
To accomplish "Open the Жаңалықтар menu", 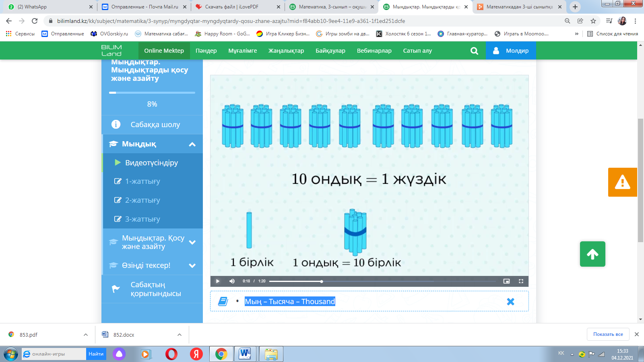I will click(286, 51).
